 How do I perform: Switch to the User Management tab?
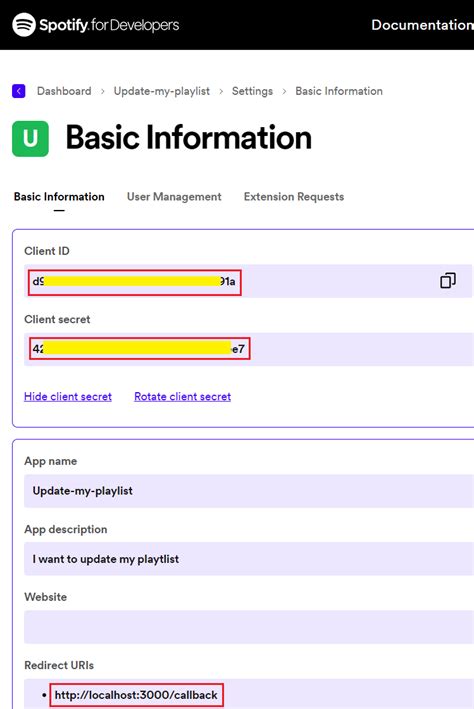[x=174, y=197]
